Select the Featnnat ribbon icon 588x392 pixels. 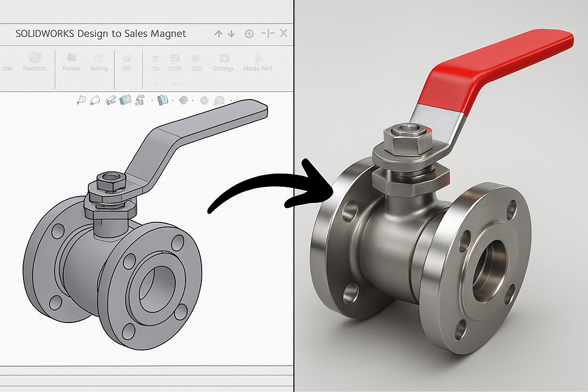pyautogui.click(x=35, y=61)
